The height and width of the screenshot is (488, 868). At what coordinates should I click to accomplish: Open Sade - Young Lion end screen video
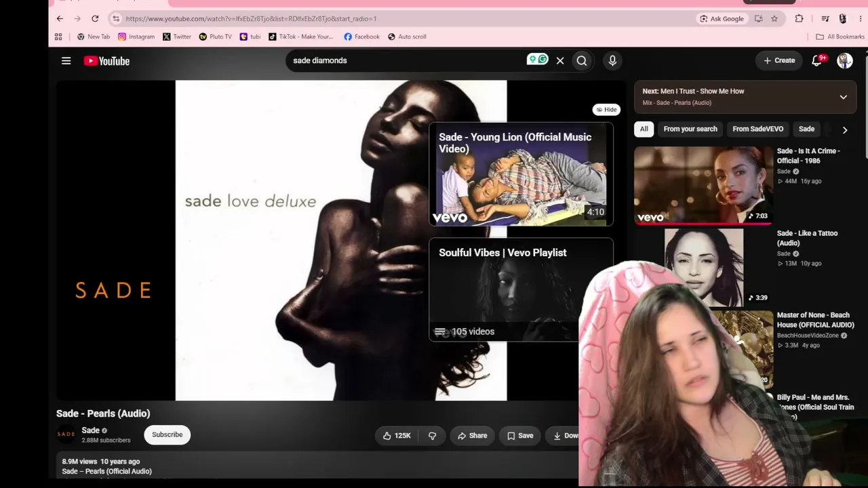(521, 174)
